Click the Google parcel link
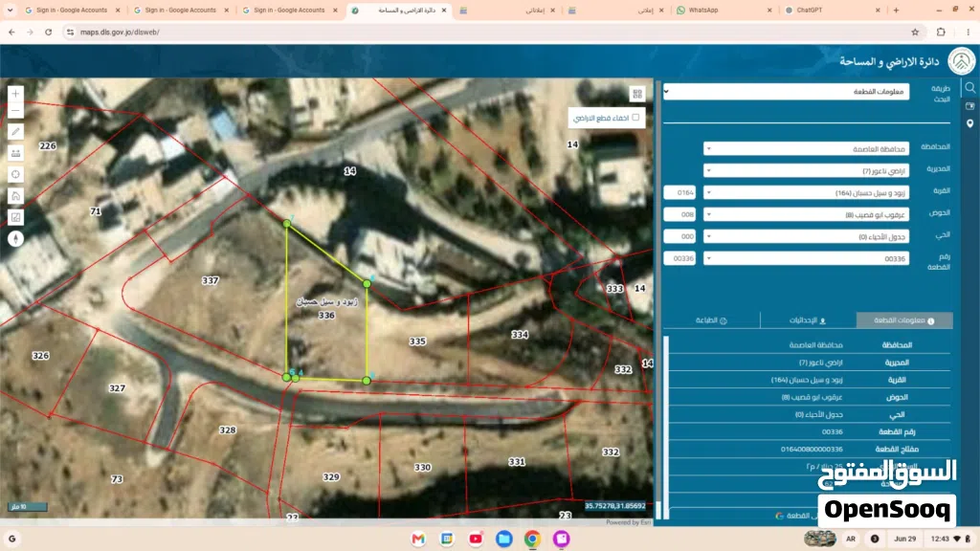 [796, 516]
